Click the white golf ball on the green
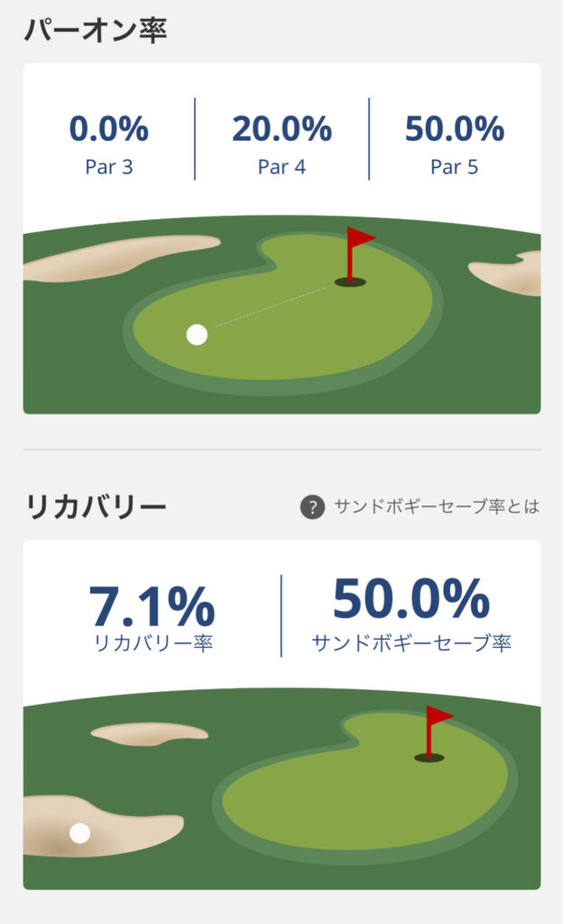Image resolution: width=563 pixels, height=924 pixels. [197, 335]
